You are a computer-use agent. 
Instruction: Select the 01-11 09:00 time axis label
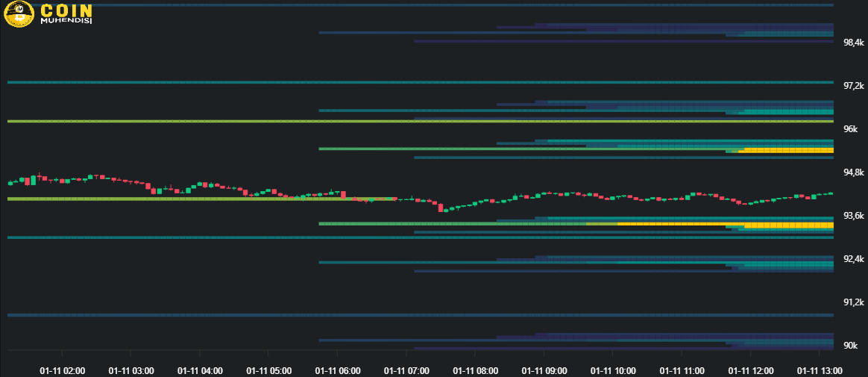(x=544, y=370)
